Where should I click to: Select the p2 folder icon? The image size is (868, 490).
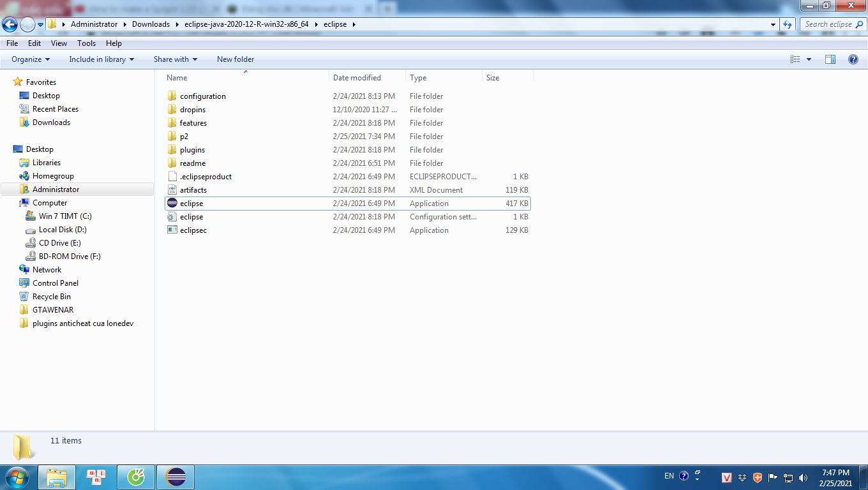pos(172,137)
